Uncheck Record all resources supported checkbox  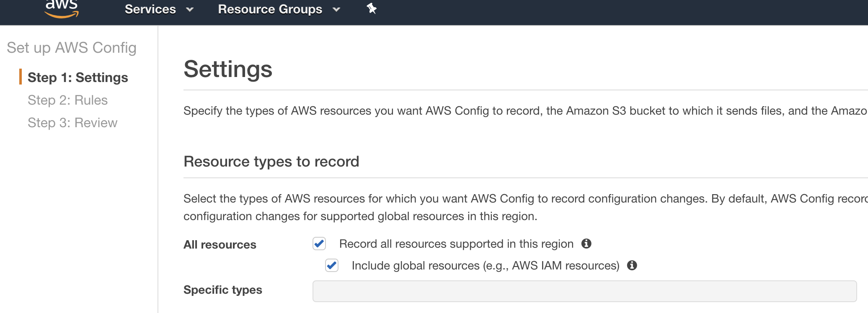click(319, 244)
